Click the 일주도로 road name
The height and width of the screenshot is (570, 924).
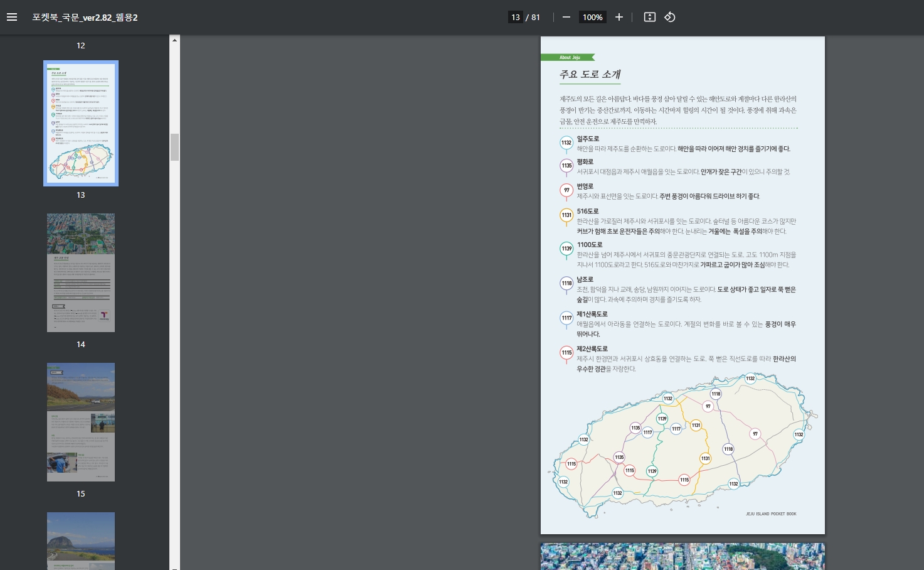pos(588,139)
